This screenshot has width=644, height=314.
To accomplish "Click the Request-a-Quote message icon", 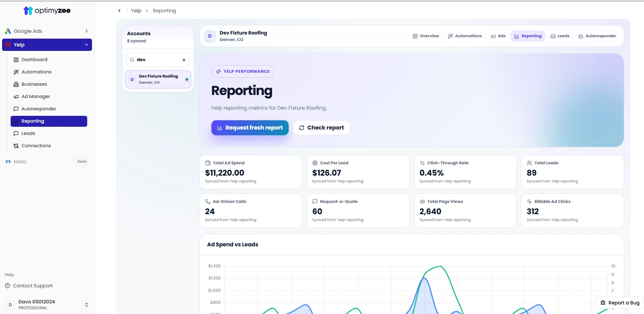I will (x=315, y=202).
